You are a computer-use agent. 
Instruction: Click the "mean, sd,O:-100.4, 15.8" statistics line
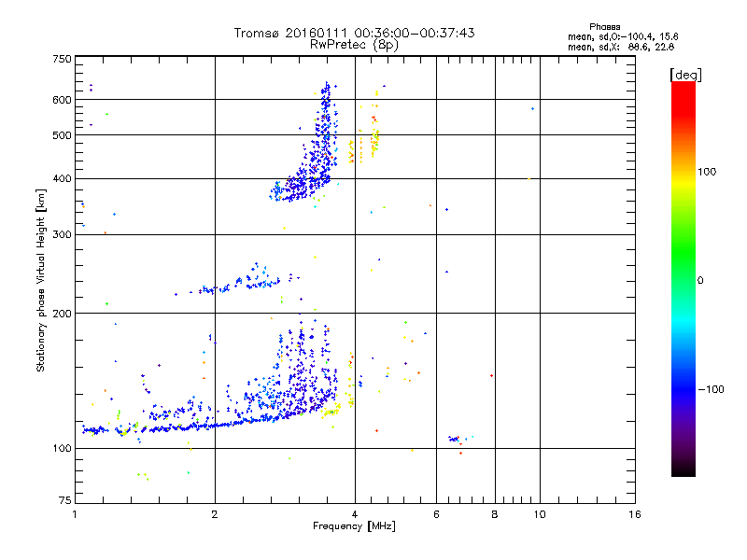click(623, 36)
